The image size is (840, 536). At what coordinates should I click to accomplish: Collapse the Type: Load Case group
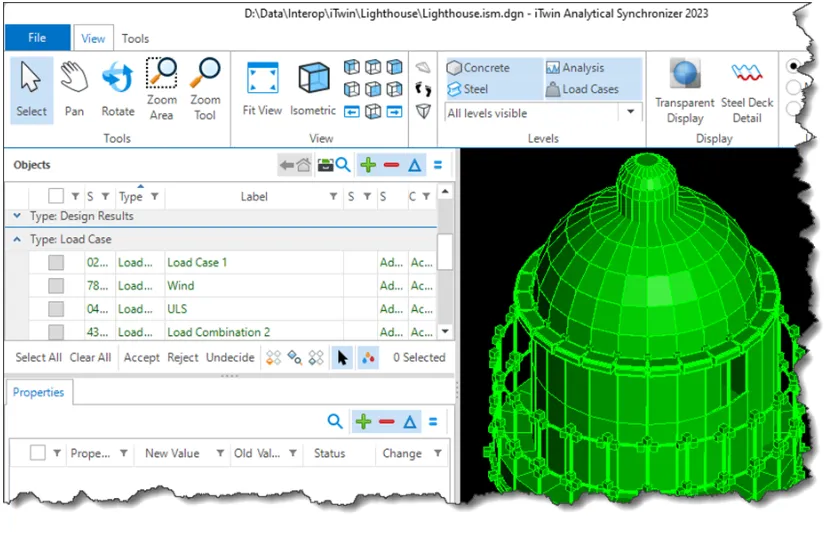click(x=17, y=239)
